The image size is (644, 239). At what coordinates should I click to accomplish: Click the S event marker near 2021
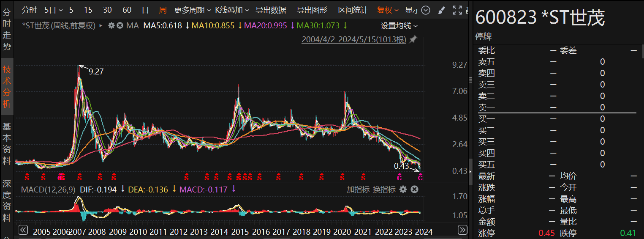coord(363,176)
